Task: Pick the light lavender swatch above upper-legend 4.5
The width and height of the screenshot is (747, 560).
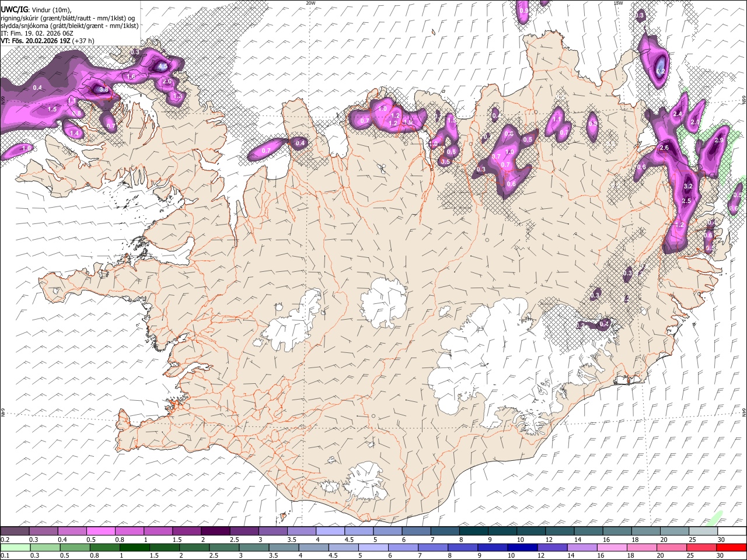Action: click(x=359, y=531)
